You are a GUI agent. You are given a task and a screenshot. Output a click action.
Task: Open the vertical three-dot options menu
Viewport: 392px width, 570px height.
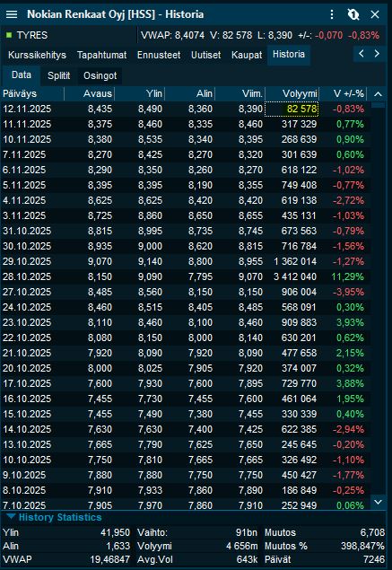[x=332, y=14]
